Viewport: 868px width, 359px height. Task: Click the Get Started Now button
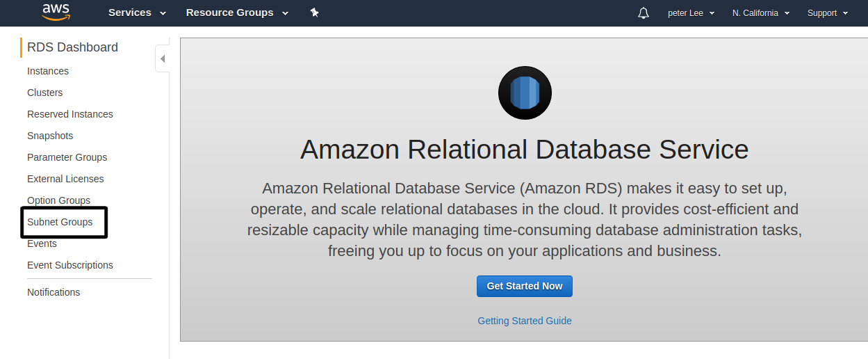pos(525,286)
